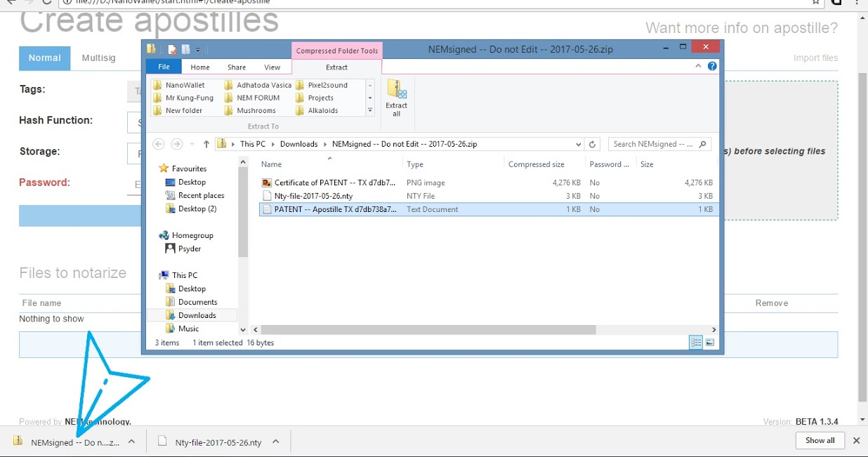Screen dimensions: 868x457
Task: Click the Extract all icon
Action: click(x=396, y=98)
